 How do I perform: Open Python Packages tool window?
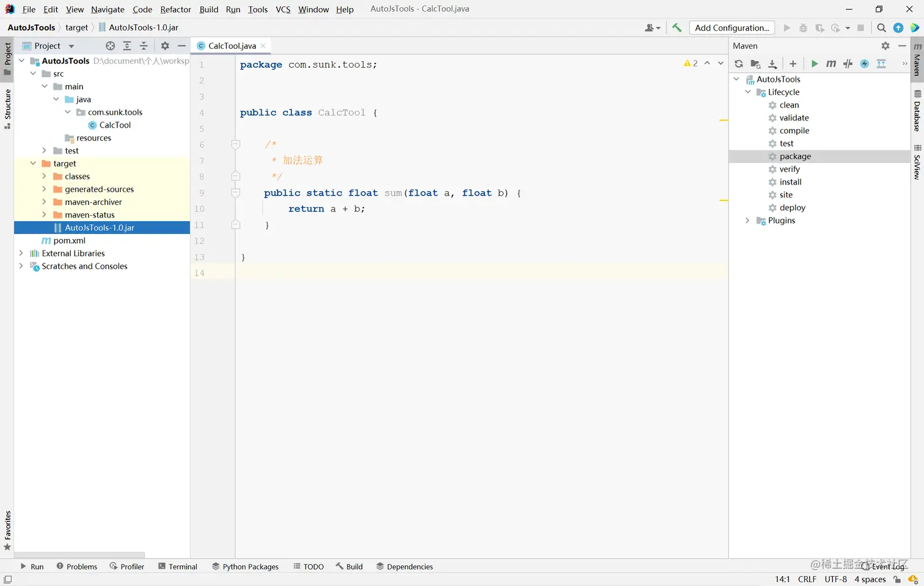pyautogui.click(x=245, y=566)
